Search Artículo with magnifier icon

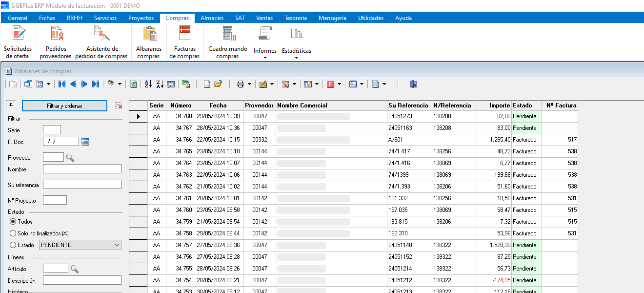tap(75, 269)
